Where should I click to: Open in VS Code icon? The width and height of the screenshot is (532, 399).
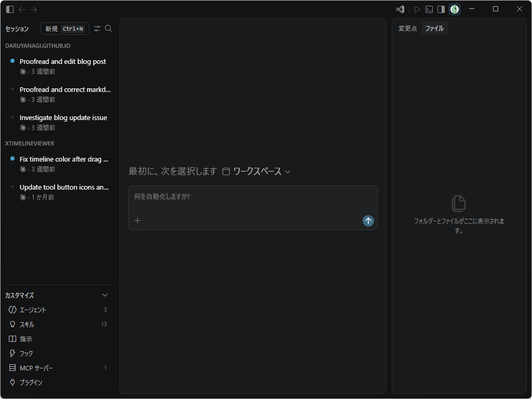(x=400, y=9)
